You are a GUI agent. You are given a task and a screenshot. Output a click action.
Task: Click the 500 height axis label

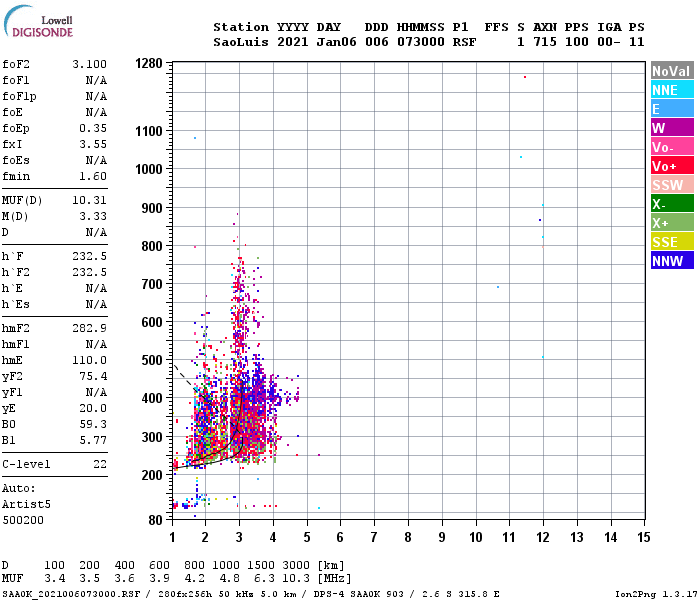pyautogui.click(x=152, y=360)
